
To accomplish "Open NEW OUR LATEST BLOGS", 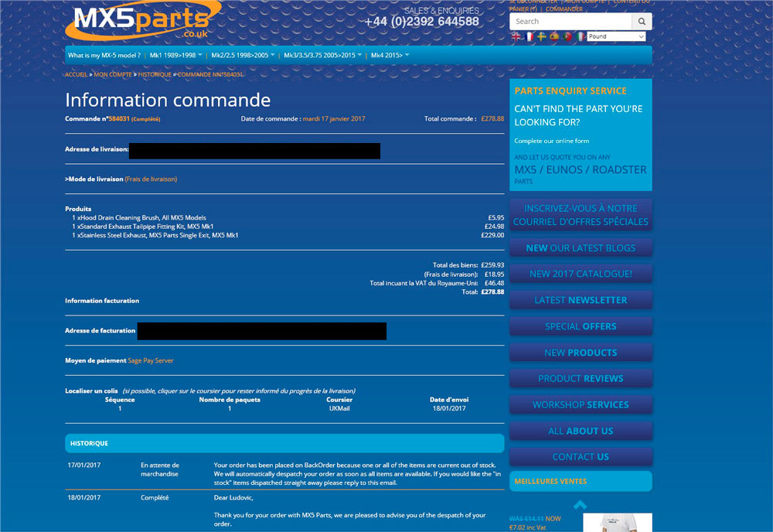I will pyautogui.click(x=581, y=248).
